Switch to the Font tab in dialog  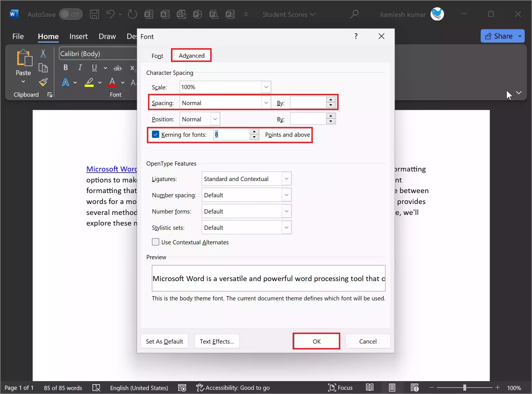[x=157, y=55]
